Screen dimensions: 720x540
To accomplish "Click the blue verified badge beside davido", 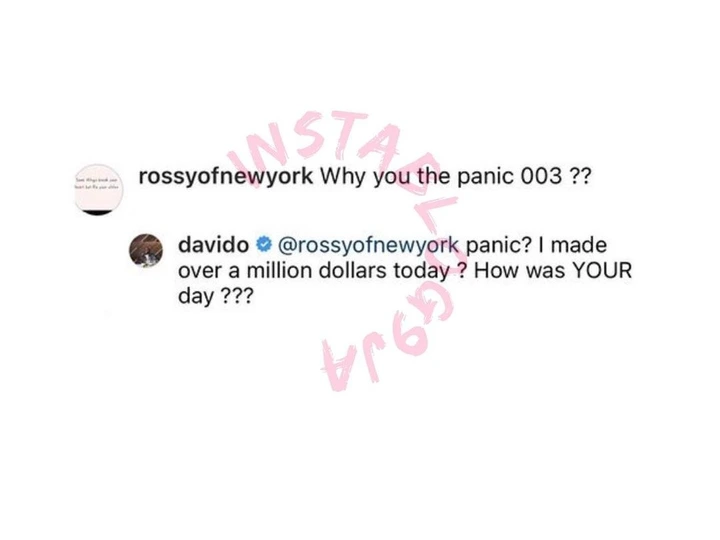I will coord(264,245).
